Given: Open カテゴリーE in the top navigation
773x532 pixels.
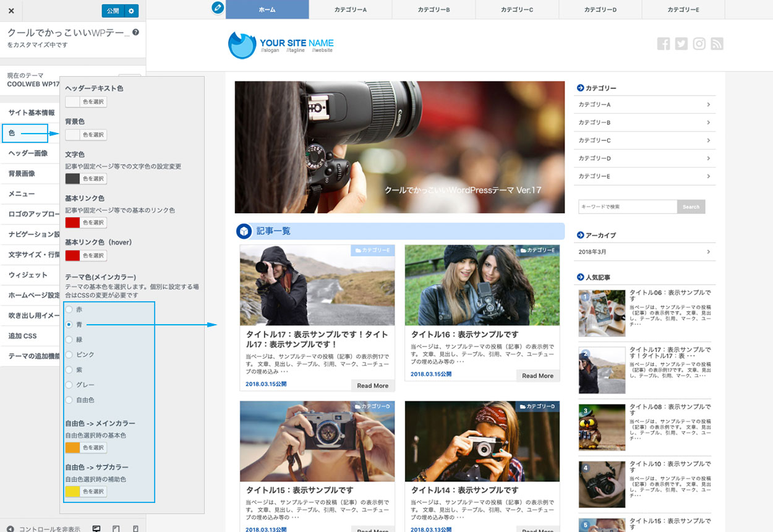Looking at the screenshot, I should [683, 9].
